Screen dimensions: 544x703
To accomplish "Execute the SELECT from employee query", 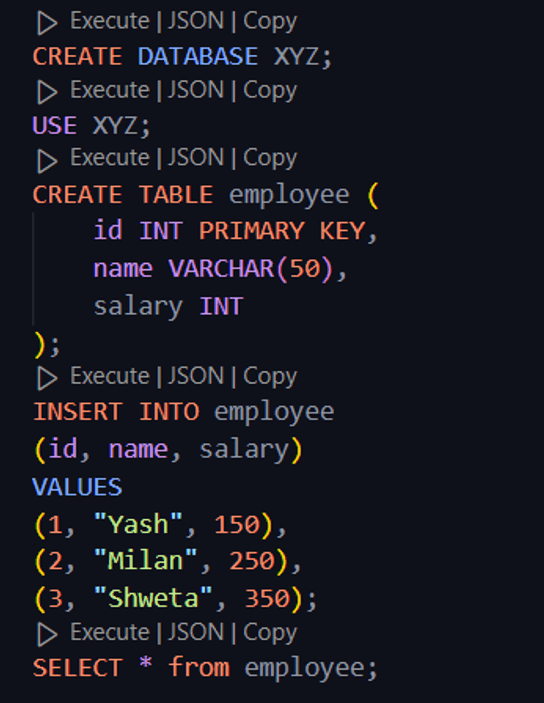I will [110, 632].
